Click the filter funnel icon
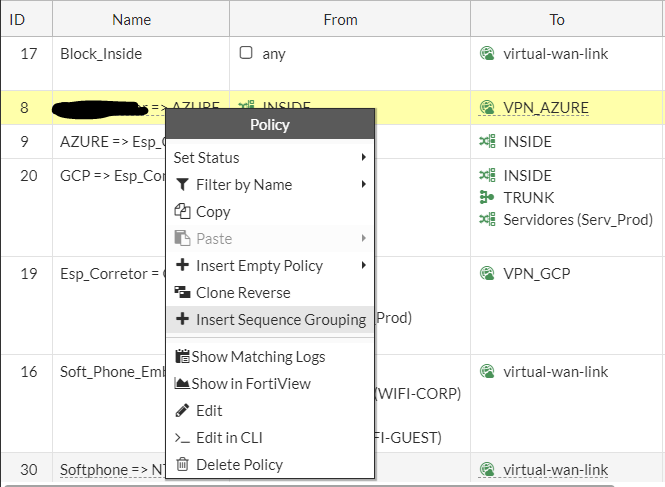The image size is (665, 487). [182, 185]
